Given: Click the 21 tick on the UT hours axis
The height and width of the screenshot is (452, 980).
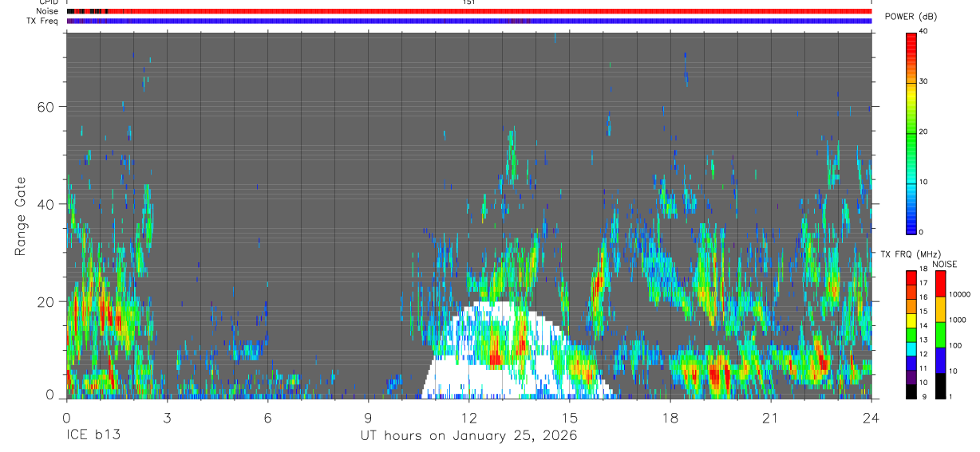Looking at the screenshot, I should click(771, 417).
